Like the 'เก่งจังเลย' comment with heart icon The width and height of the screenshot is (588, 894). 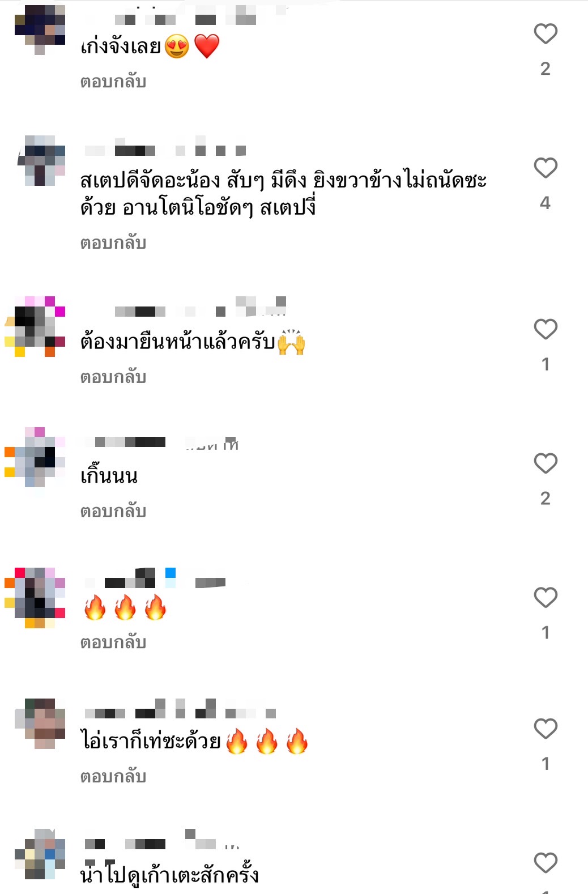pos(546,34)
